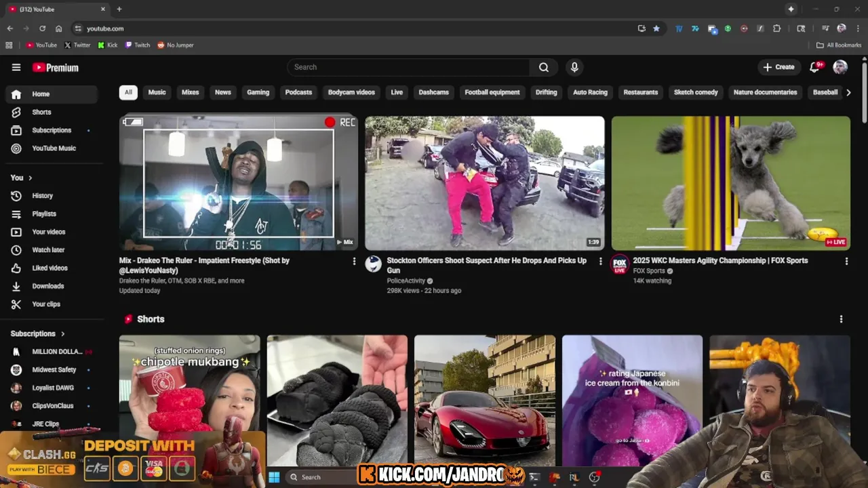Open the red sports car short

[485, 400]
